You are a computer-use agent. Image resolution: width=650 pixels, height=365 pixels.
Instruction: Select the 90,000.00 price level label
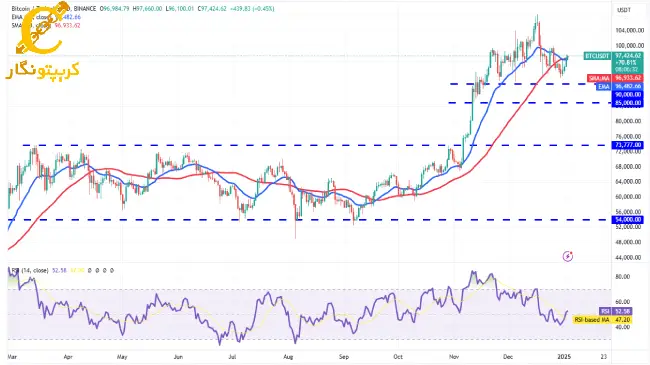coord(628,95)
